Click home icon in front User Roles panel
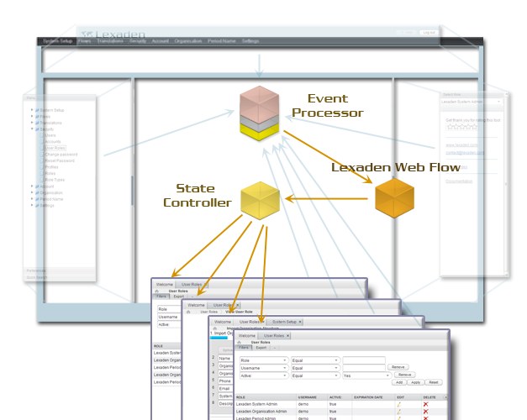 (240, 343)
